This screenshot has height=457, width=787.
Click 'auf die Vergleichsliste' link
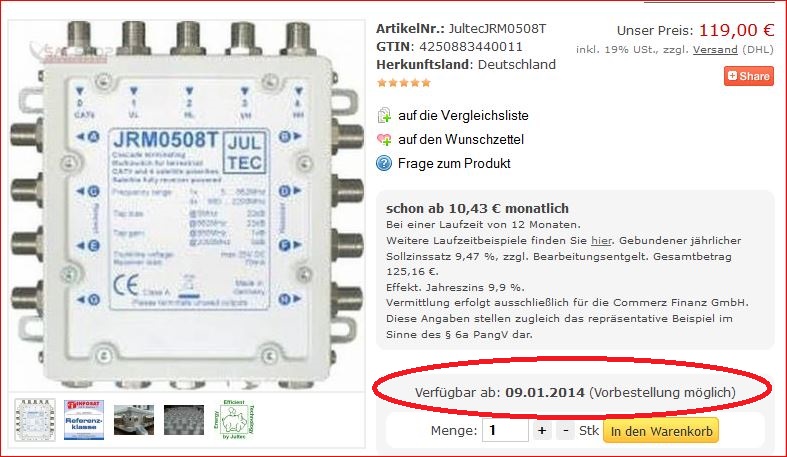(x=463, y=115)
